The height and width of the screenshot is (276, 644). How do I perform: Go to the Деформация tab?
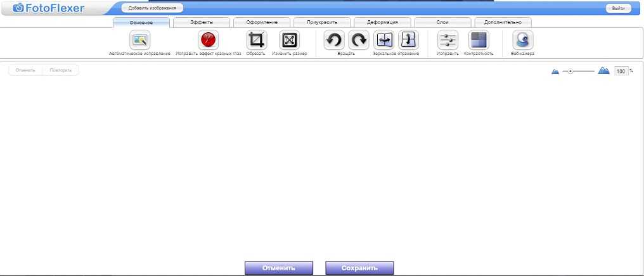pos(382,22)
